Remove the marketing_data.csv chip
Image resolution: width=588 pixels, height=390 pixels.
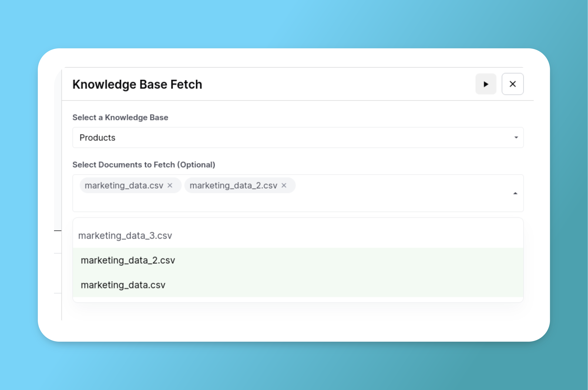pyautogui.click(x=170, y=185)
